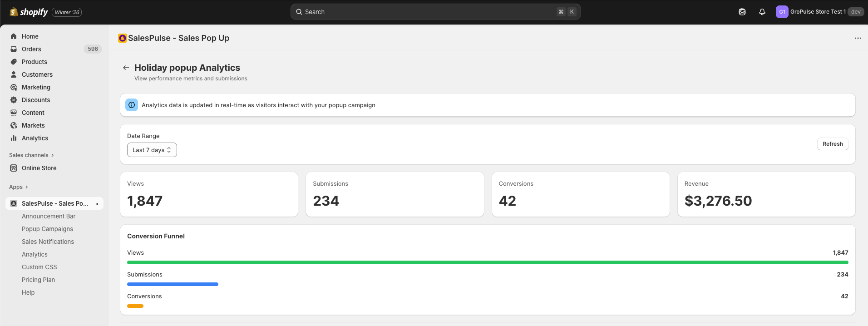Click the green Views funnel bar
This screenshot has width=868, height=326.
[x=488, y=262]
